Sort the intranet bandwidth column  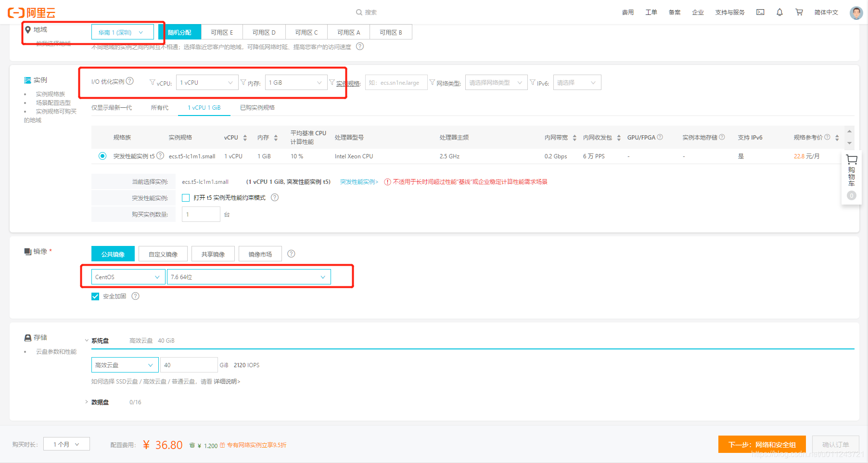point(574,138)
